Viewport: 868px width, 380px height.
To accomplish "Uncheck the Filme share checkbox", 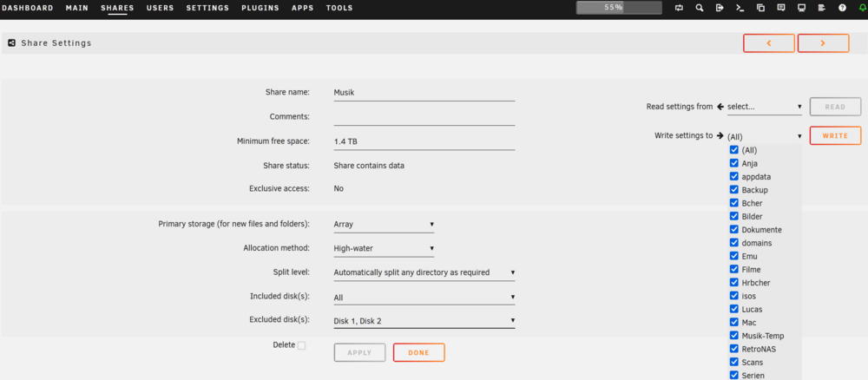I will tap(734, 269).
